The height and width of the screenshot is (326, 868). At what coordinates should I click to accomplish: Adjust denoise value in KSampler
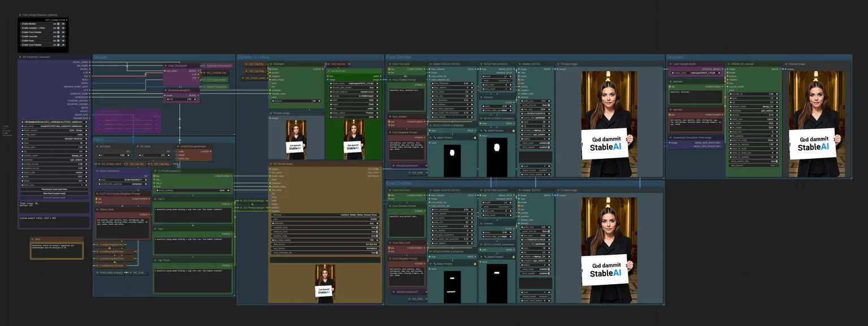pyautogui.click(x=296, y=101)
